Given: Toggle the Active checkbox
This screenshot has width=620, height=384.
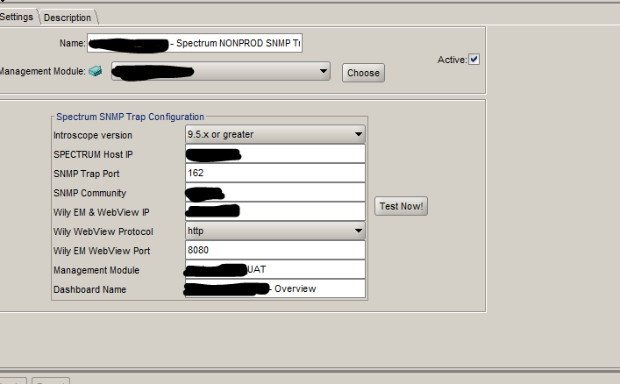Looking at the screenshot, I should click(474, 60).
